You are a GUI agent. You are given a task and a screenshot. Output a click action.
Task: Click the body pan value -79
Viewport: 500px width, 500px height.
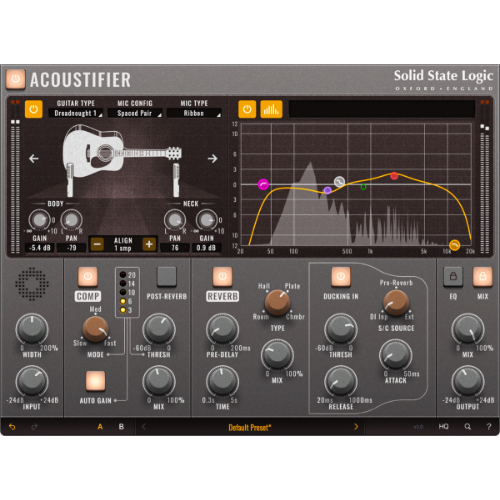(x=71, y=248)
